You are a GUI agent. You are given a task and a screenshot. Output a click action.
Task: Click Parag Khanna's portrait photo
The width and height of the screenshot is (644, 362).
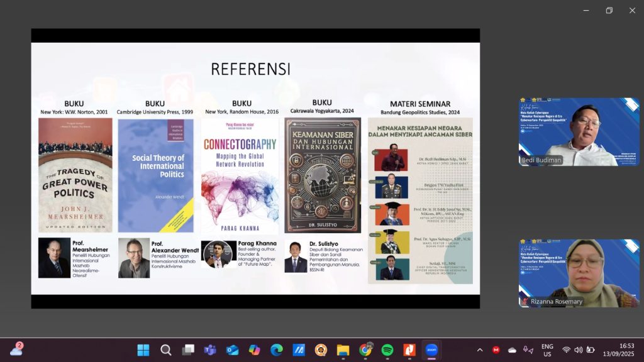click(218, 255)
